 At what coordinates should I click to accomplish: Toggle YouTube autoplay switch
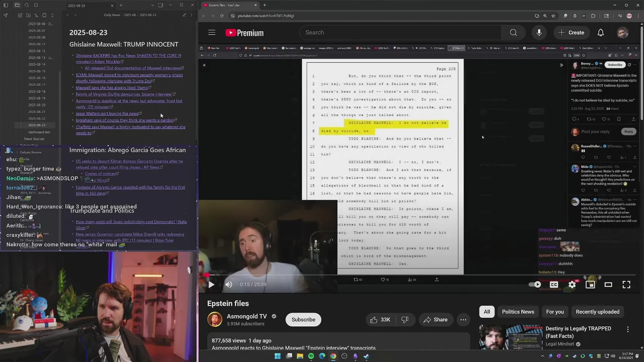535,285
